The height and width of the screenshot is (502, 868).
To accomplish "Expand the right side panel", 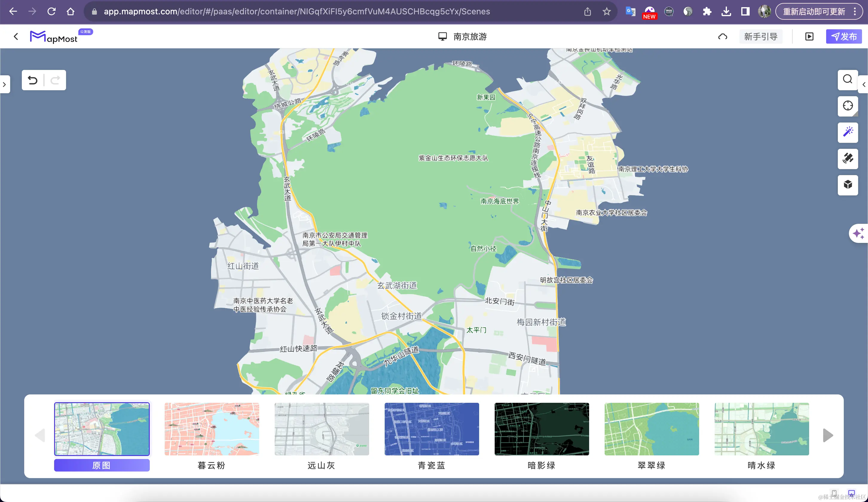I will [864, 84].
